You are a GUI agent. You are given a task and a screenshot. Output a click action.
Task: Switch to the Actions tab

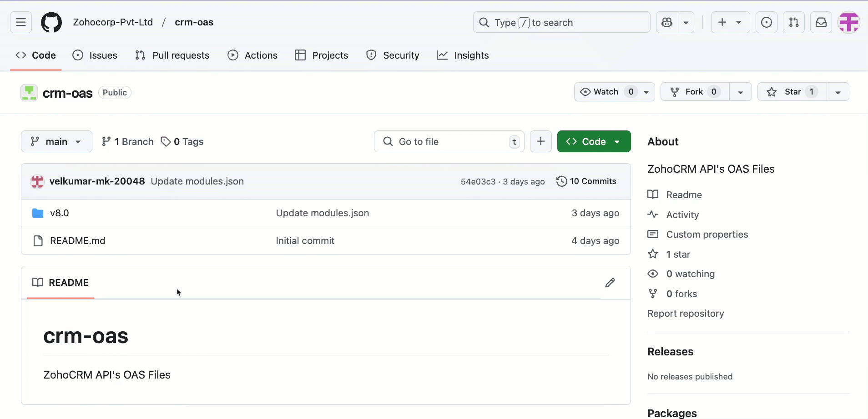click(x=252, y=55)
